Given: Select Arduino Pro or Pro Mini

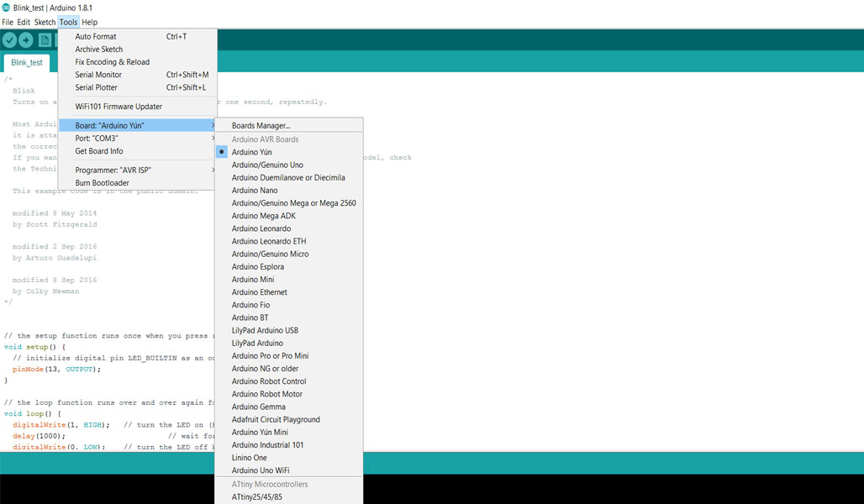Looking at the screenshot, I should [289, 355].
